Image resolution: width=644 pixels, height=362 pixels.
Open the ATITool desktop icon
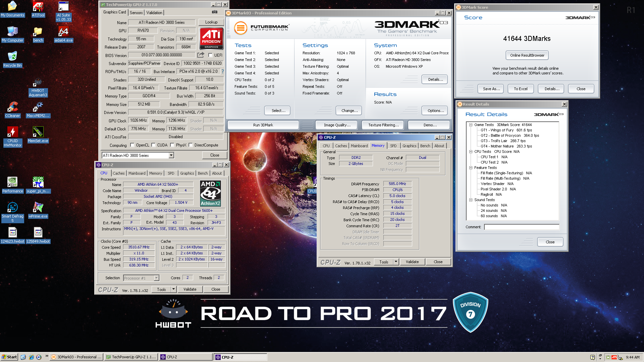pos(38,9)
